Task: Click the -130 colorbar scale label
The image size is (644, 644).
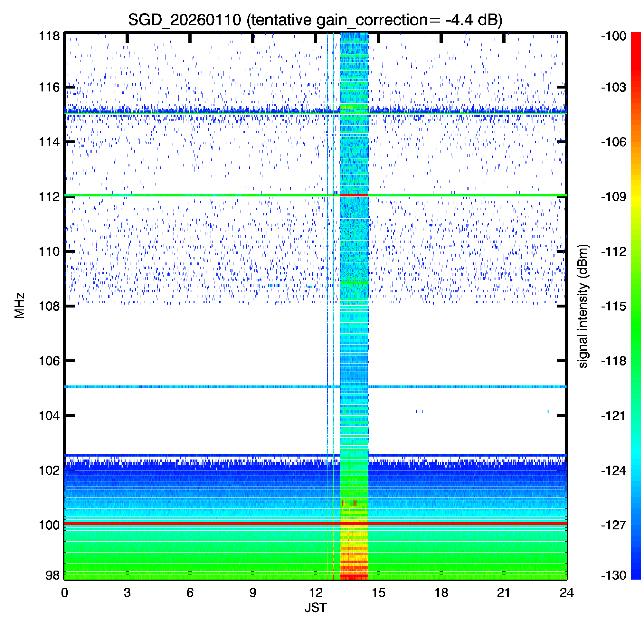Action: 614,575
